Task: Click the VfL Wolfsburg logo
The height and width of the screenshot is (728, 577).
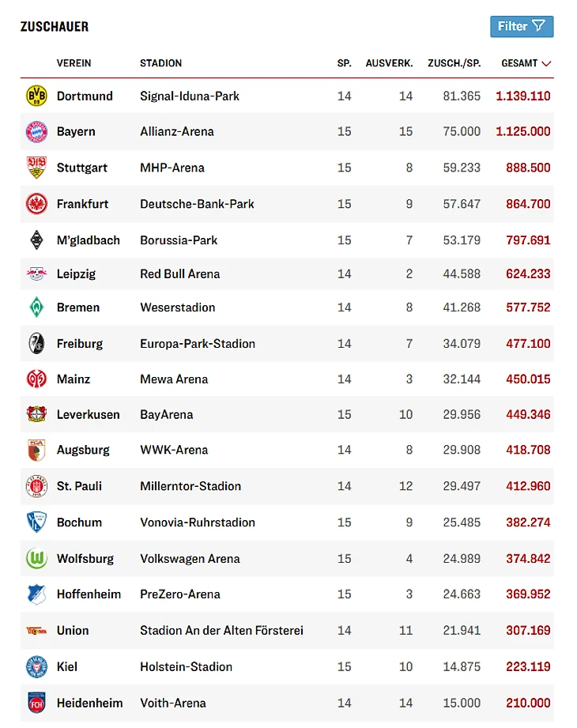Action: [36, 559]
